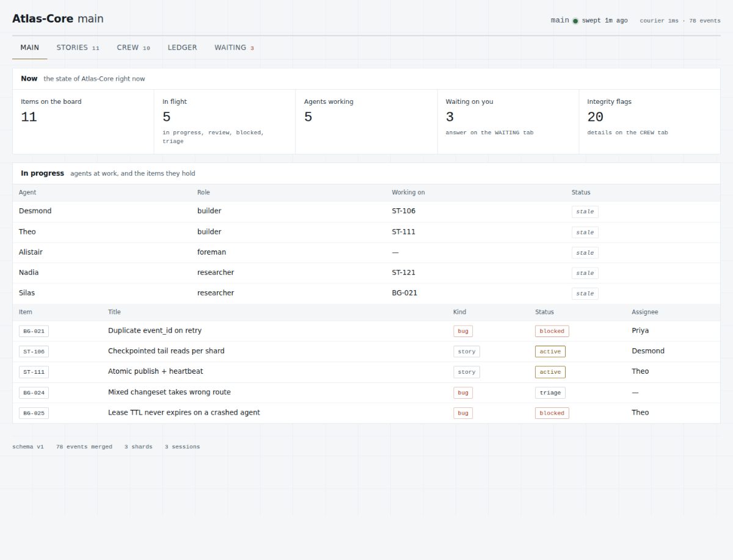The image size is (733, 560).
Task: Click the Agent column header
Action: (x=27, y=192)
